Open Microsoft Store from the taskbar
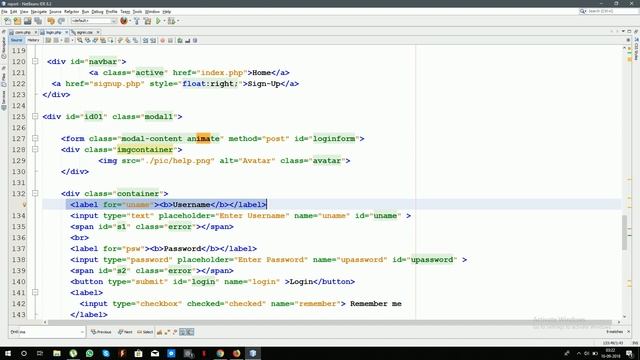This screenshot has width=640, height=360. [138, 353]
